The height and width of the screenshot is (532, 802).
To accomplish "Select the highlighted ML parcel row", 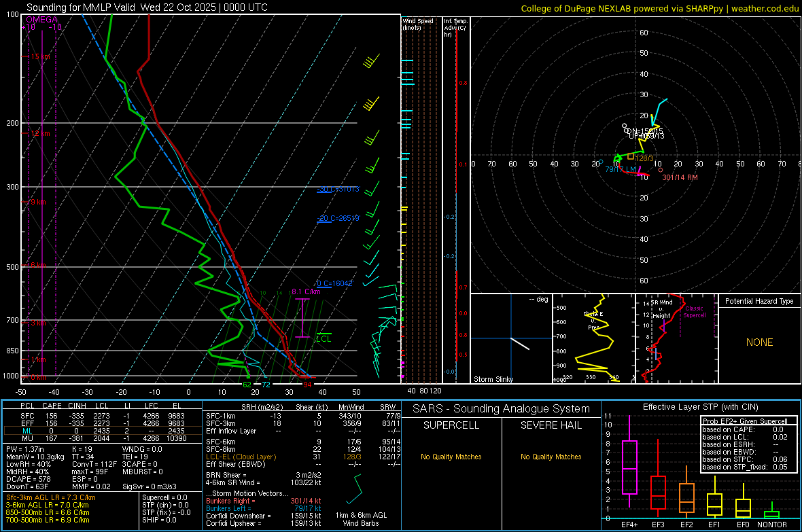I will (103, 431).
